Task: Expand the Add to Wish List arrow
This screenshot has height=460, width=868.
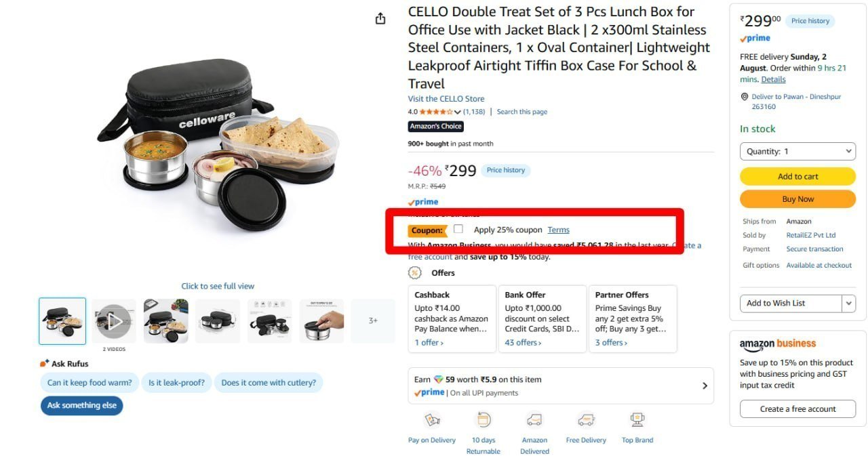Action: tap(849, 304)
